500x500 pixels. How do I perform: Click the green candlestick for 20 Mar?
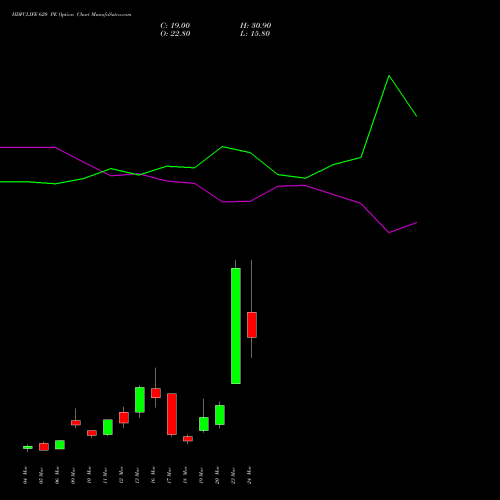click(x=220, y=415)
